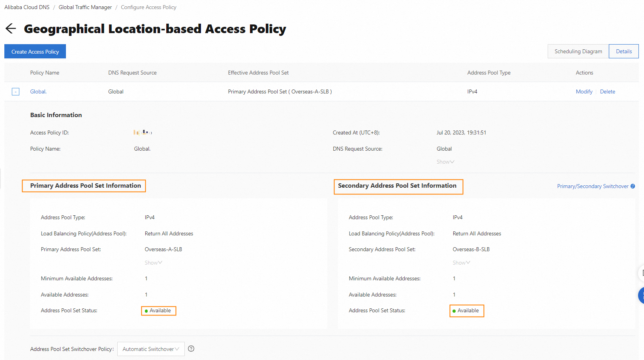Viewport: 644px width, 360px height.
Task: Expand Show under Overseas-B-SLB pool set
Action: pos(461,263)
